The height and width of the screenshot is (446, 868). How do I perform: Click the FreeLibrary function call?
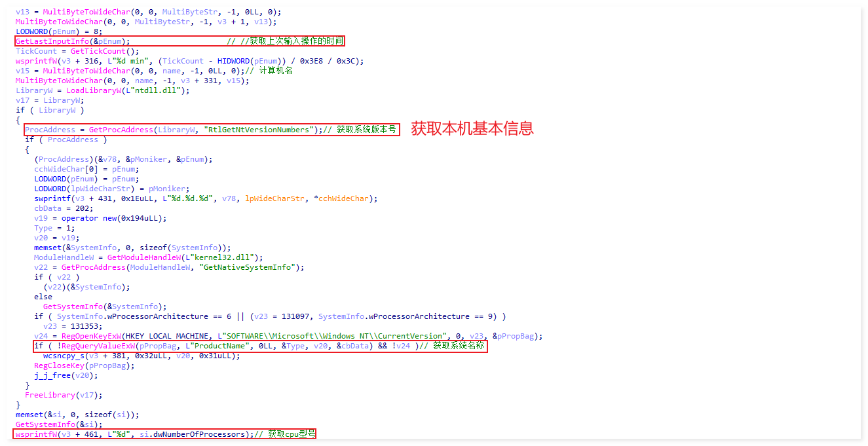pyautogui.click(x=50, y=395)
